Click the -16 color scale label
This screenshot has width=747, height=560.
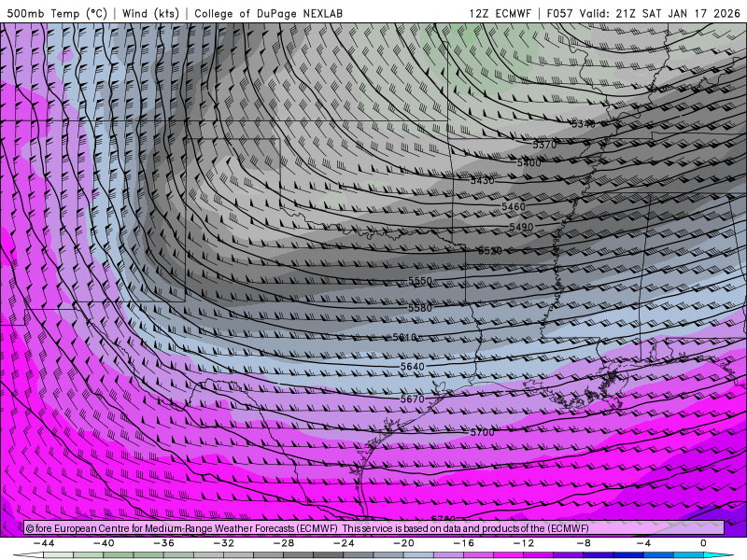(463, 543)
